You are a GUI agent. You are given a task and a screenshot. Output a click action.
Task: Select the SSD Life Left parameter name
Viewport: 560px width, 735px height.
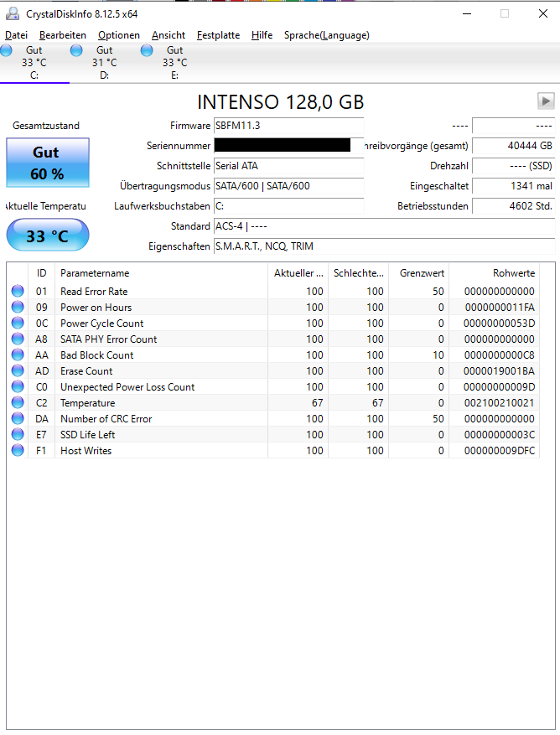[x=87, y=435]
